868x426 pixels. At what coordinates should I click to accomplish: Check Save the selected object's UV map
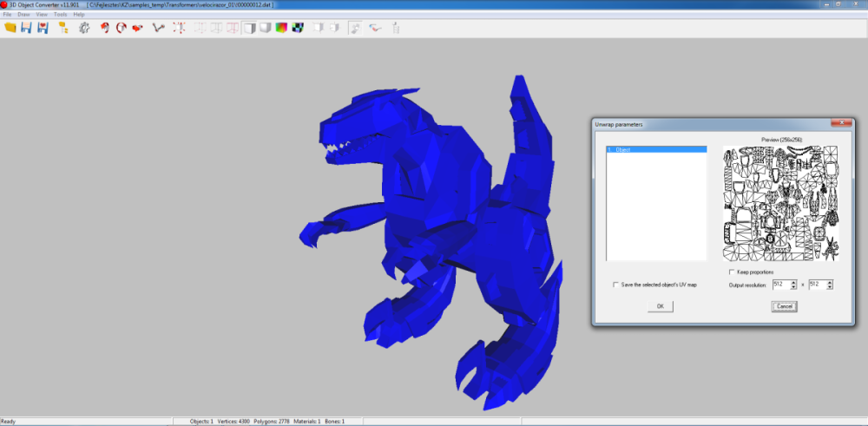click(x=615, y=285)
